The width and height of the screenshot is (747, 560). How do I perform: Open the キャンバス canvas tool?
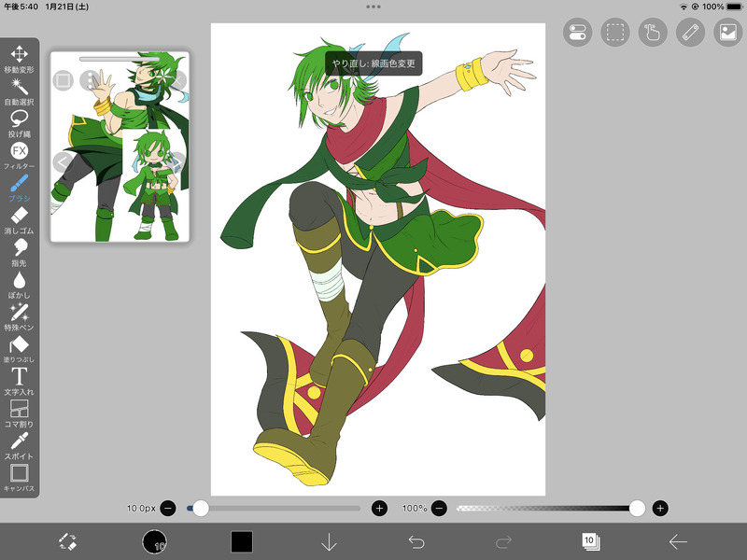click(x=19, y=478)
